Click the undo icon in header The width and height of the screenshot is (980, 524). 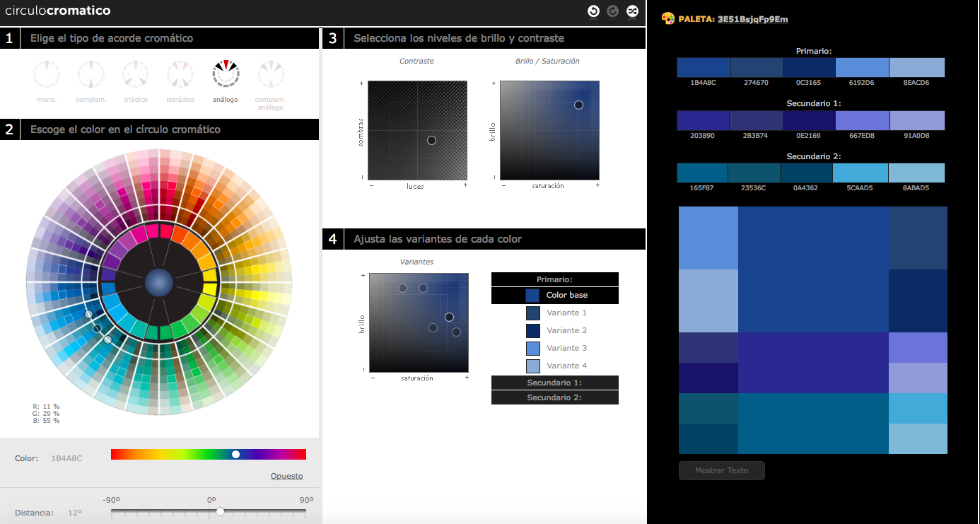tap(593, 11)
